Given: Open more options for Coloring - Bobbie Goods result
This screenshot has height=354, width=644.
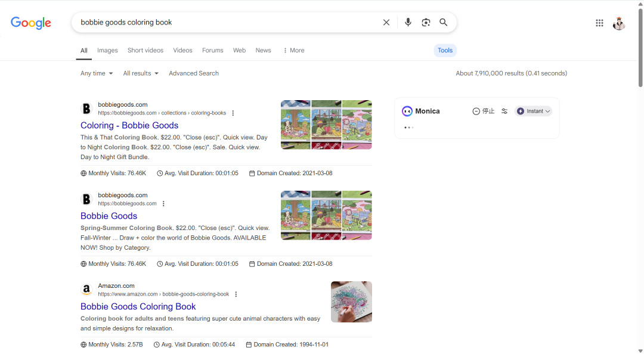Looking at the screenshot, I should pos(233,113).
